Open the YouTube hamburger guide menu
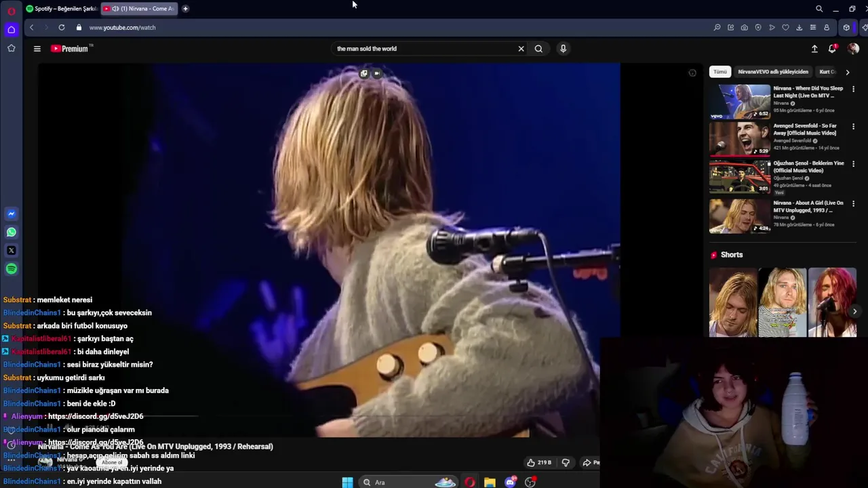 37,49
